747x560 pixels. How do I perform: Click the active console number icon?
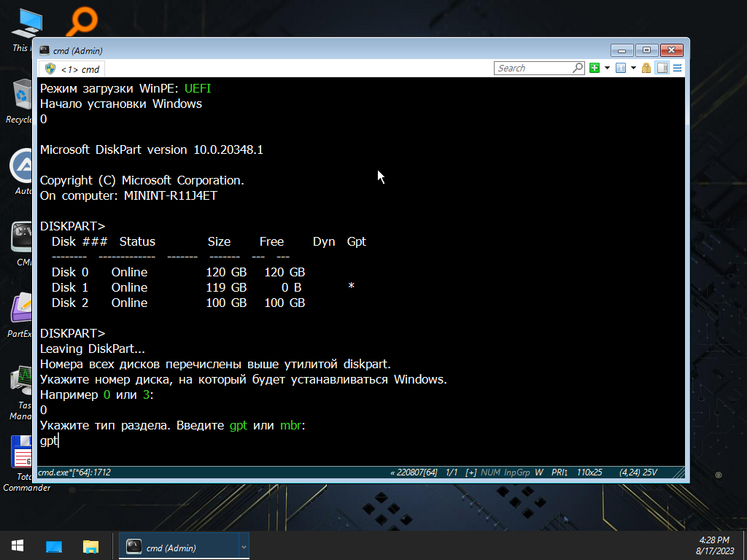pyautogui.click(x=620, y=68)
